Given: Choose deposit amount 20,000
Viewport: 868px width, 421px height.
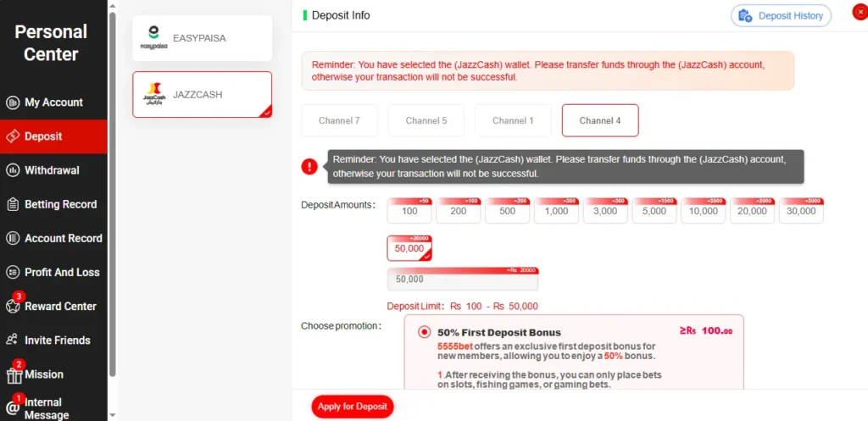Looking at the screenshot, I should point(753,211).
